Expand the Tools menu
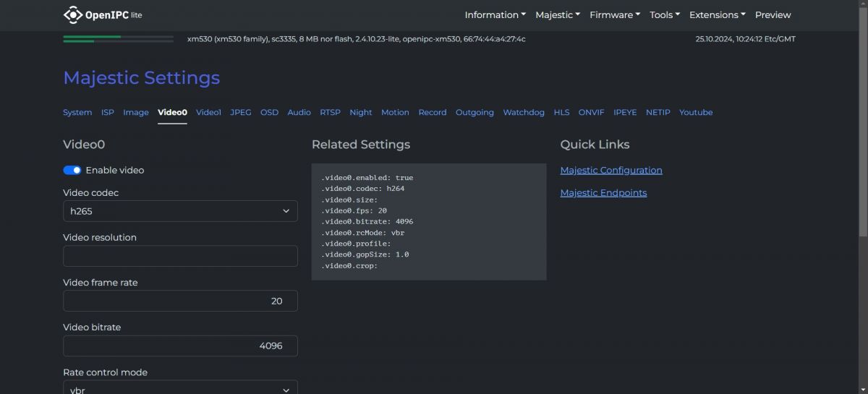Image resolution: width=868 pixels, height=394 pixels. click(665, 14)
